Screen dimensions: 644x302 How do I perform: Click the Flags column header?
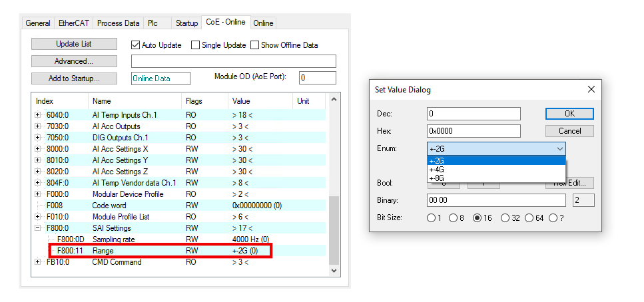pyautogui.click(x=204, y=101)
